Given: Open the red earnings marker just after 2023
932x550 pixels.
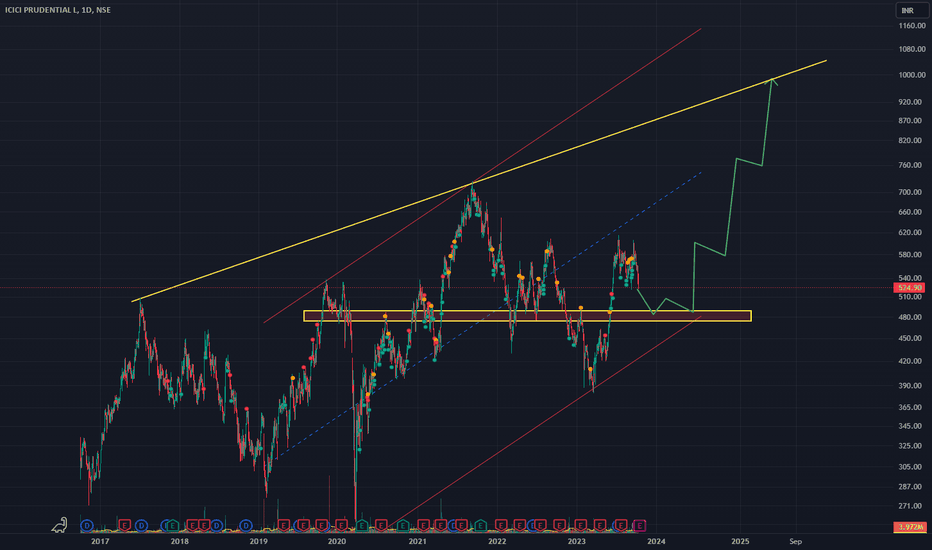Looking at the screenshot, I should click(x=580, y=526).
